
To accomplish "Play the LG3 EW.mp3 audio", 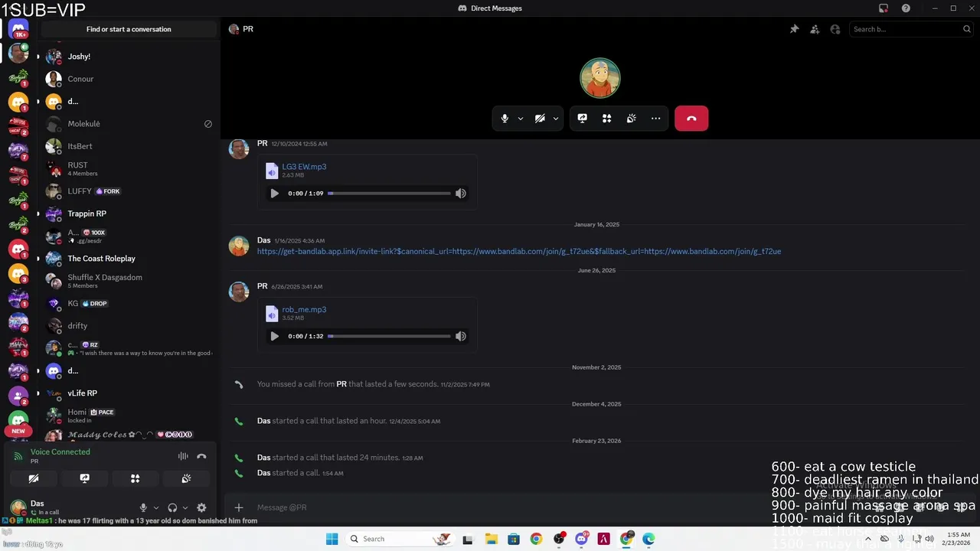I will 274,194.
